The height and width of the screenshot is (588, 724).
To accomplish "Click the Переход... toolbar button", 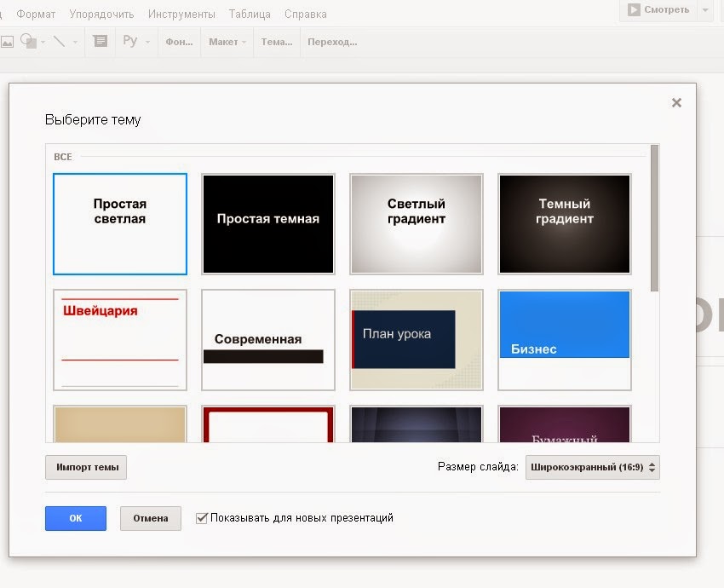I will point(332,42).
